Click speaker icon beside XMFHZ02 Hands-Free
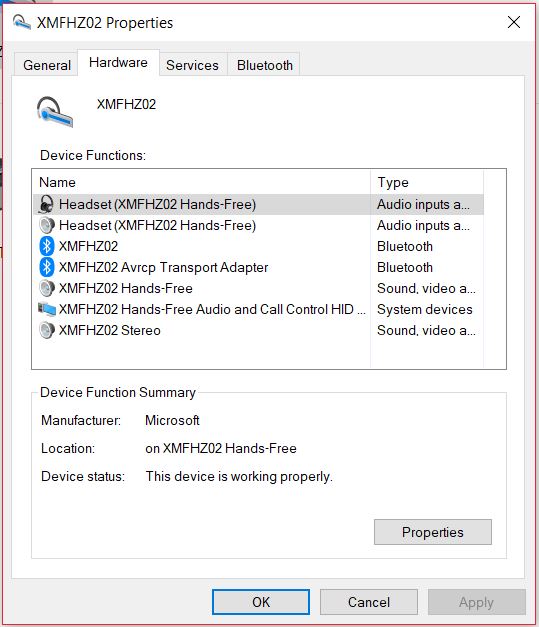539x627 pixels. coord(47,288)
